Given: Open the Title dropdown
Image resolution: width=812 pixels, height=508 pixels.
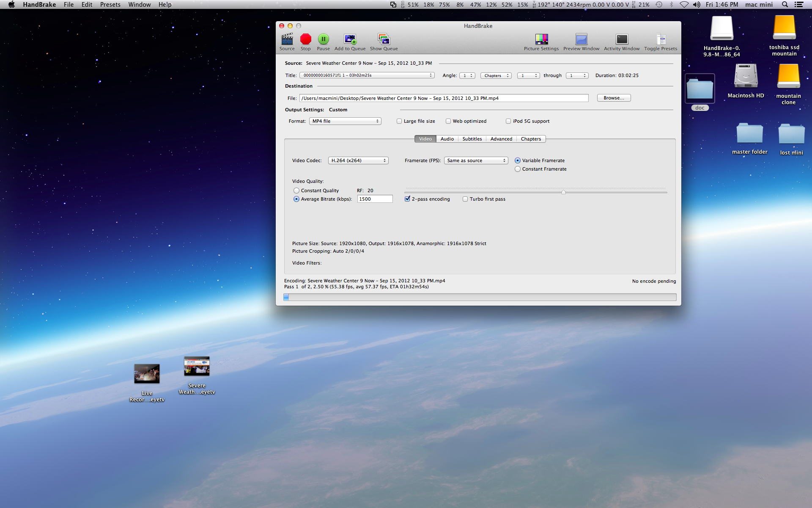Looking at the screenshot, I should (x=367, y=75).
